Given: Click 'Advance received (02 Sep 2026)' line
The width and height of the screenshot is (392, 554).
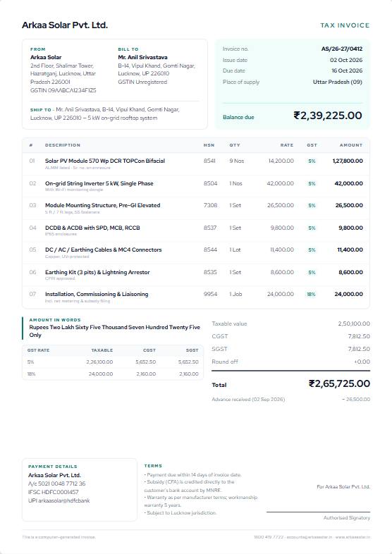Looking at the screenshot, I should point(248,399).
